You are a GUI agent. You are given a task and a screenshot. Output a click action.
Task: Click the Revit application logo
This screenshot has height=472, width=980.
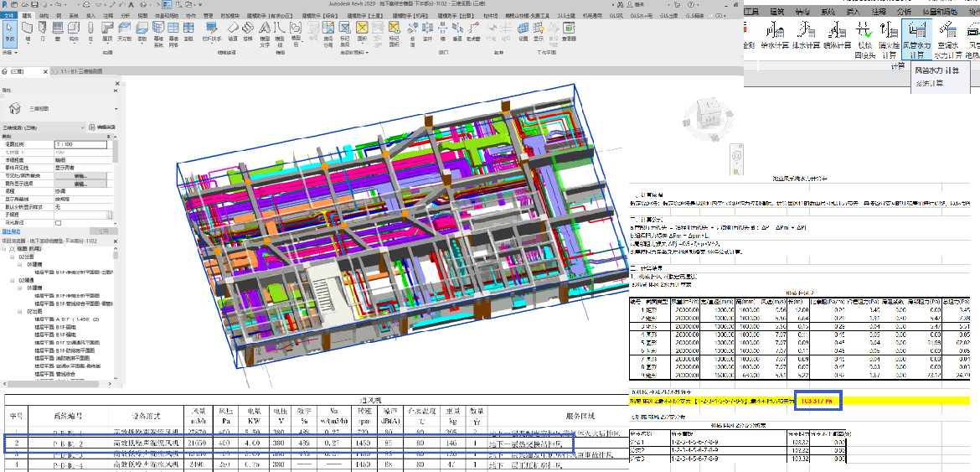point(3,3)
